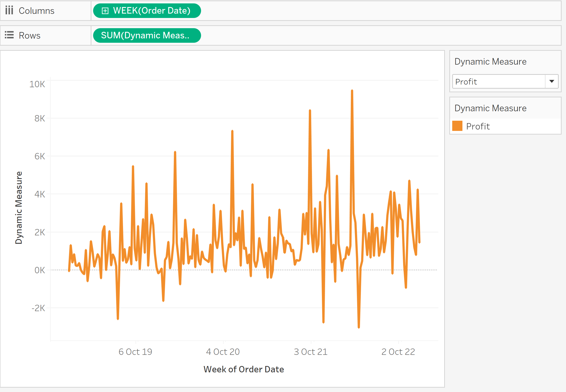Click the 2 Oct 22 axis label

pos(398,352)
